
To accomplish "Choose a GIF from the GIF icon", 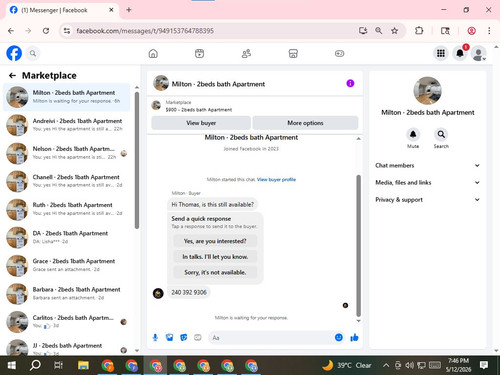I will [x=198, y=338].
